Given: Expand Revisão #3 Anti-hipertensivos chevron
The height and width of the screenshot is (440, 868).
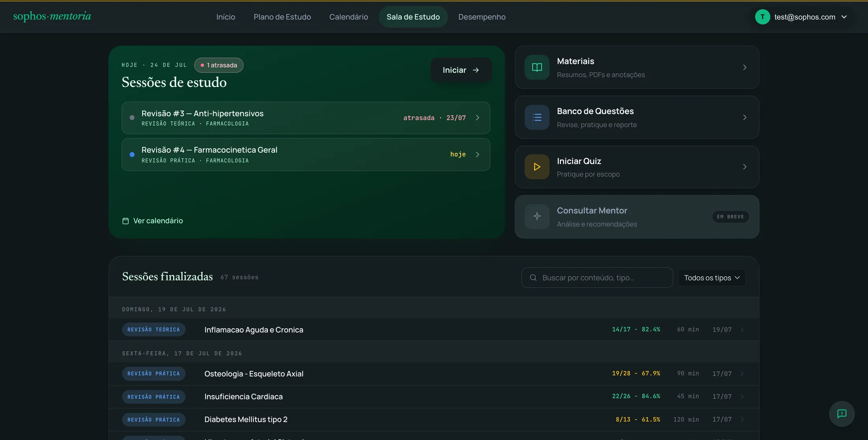Looking at the screenshot, I should tap(477, 118).
